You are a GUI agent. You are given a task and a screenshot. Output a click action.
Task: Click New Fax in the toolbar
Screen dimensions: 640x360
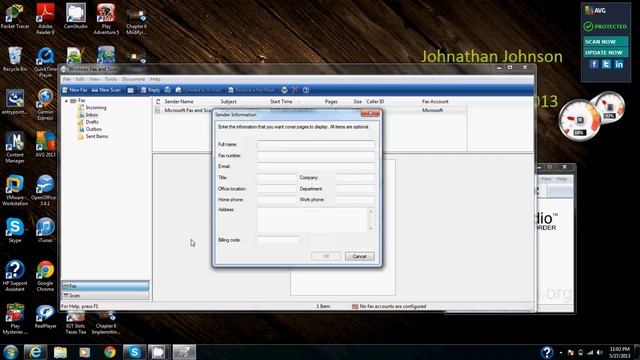click(x=75, y=90)
